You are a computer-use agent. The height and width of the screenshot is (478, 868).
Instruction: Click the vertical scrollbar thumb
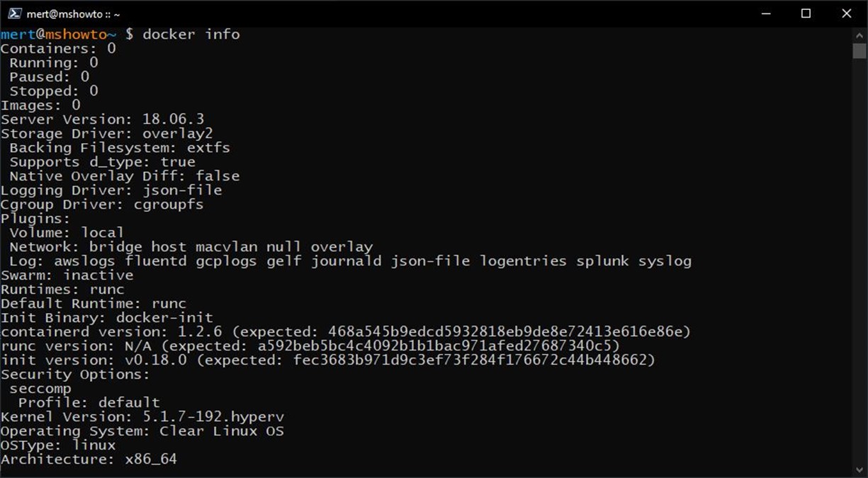(x=859, y=50)
